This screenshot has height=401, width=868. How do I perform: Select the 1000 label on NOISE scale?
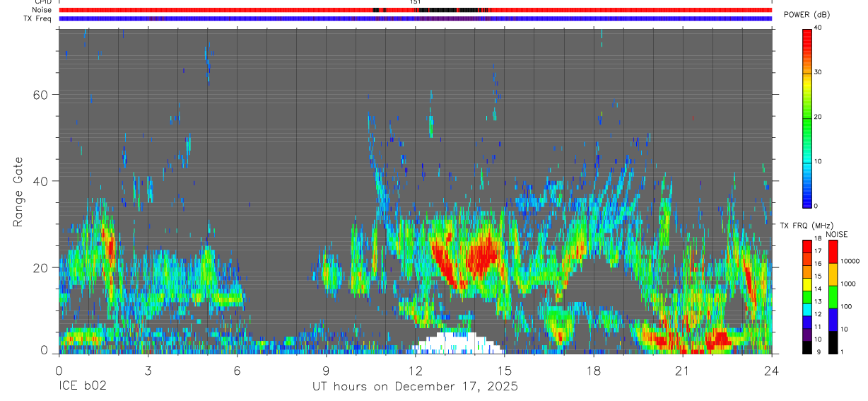coord(848,284)
